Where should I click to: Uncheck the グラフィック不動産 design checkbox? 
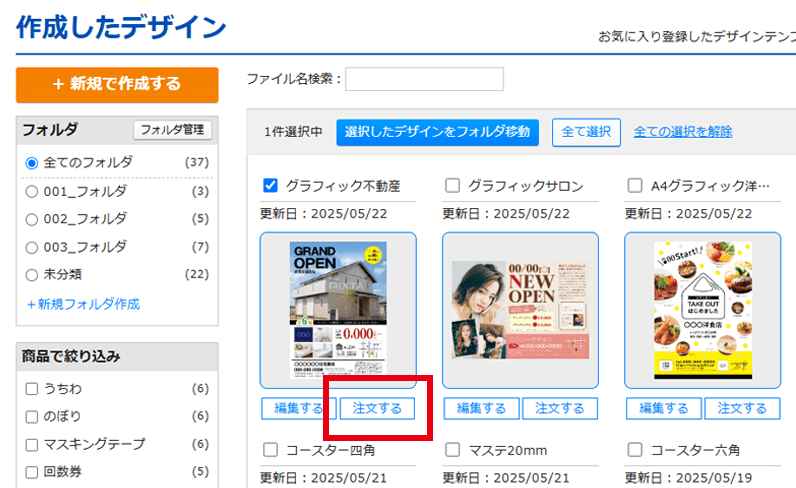[269, 185]
